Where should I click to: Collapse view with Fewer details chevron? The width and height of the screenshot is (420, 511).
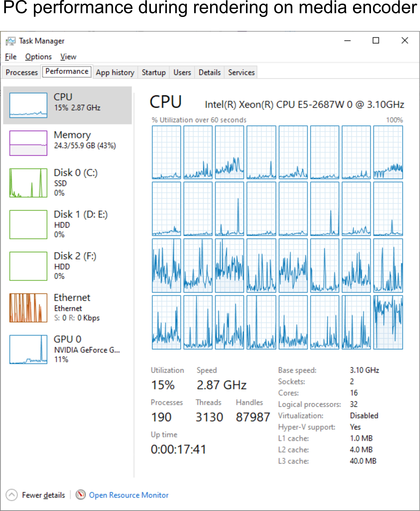click(11, 495)
